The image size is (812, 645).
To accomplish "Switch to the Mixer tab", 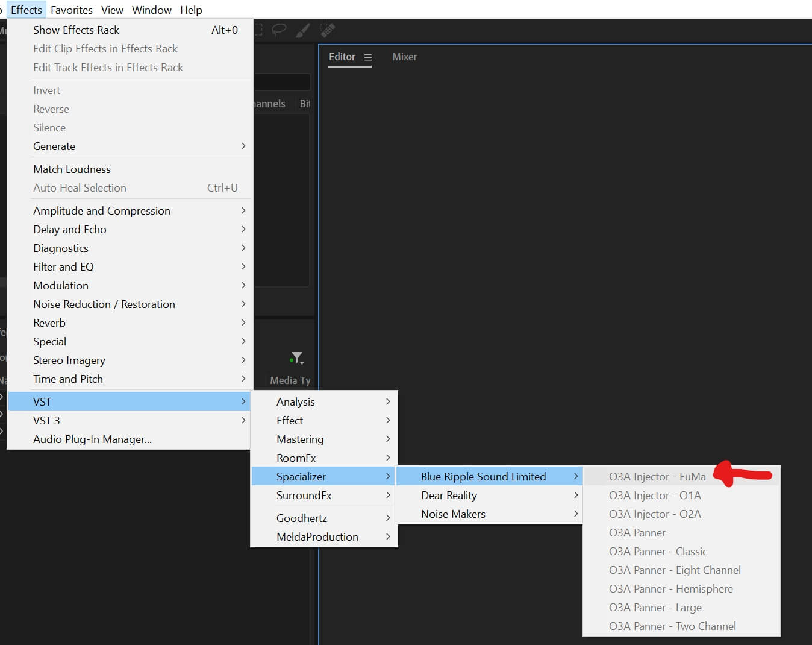I will pyautogui.click(x=404, y=57).
